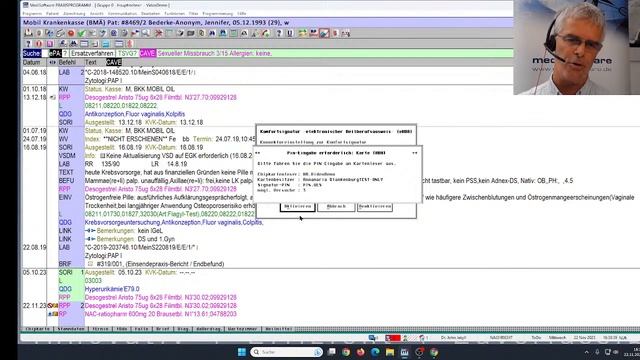
Task: Select the NAC-ratiopharm 600mg prescription line
Action: click(x=160, y=314)
